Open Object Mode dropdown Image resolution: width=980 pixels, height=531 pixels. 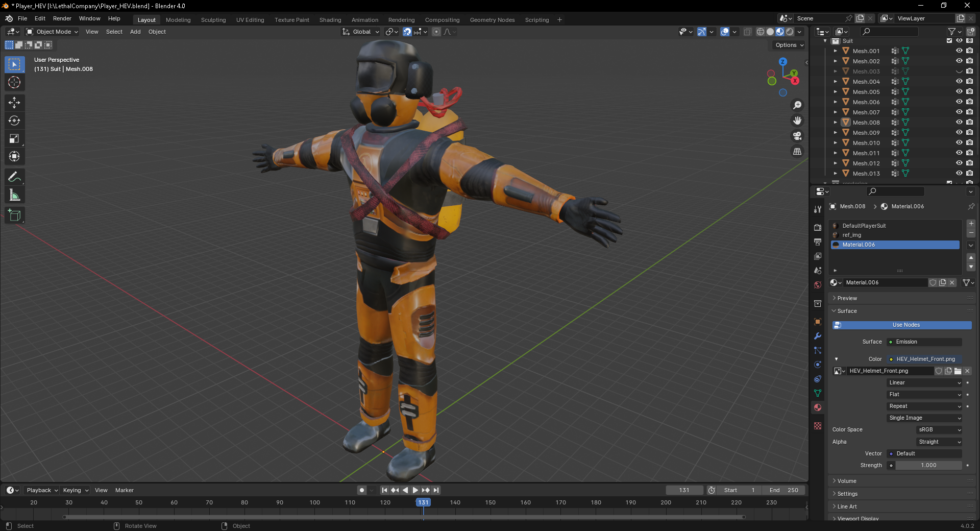coord(52,32)
